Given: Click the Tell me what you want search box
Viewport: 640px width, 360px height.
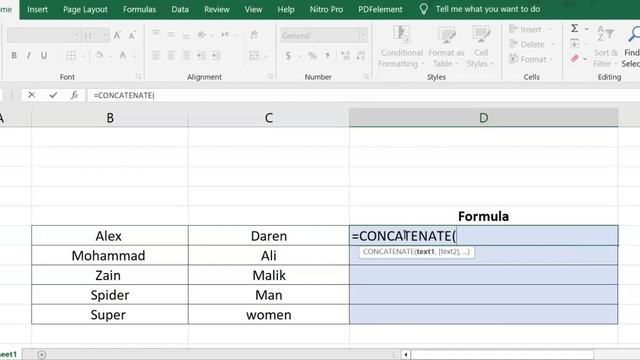Looking at the screenshot, I should [488, 9].
